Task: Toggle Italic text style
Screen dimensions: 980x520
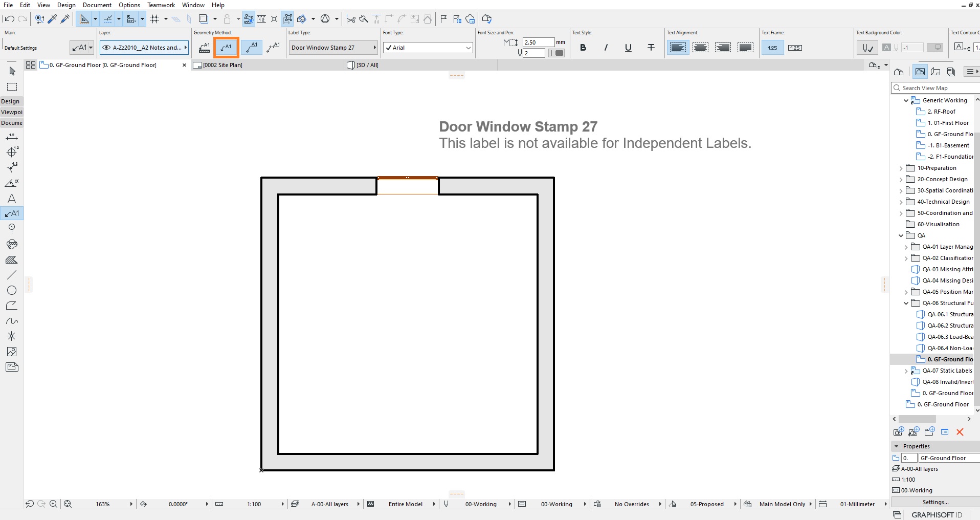Action: click(x=606, y=48)
